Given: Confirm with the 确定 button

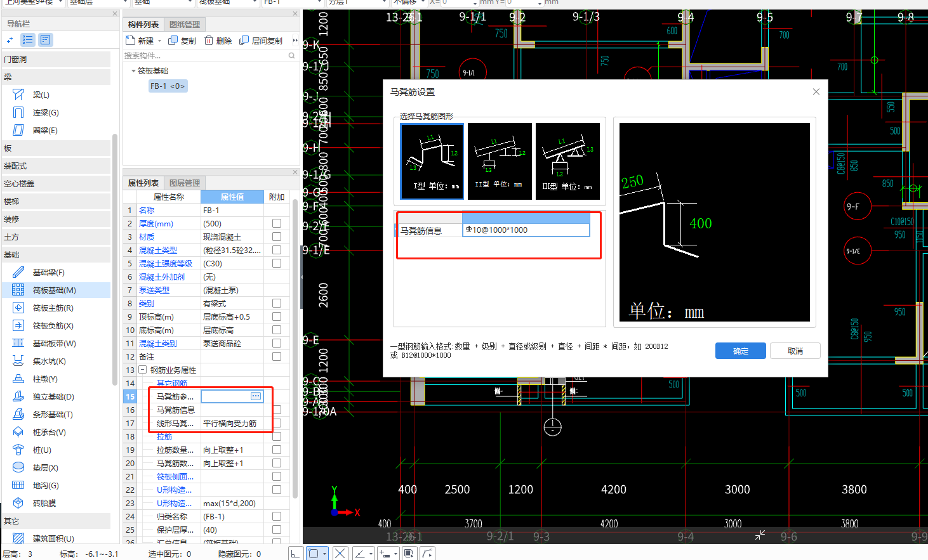Looking at the screenshot, I should click(741, 351).
